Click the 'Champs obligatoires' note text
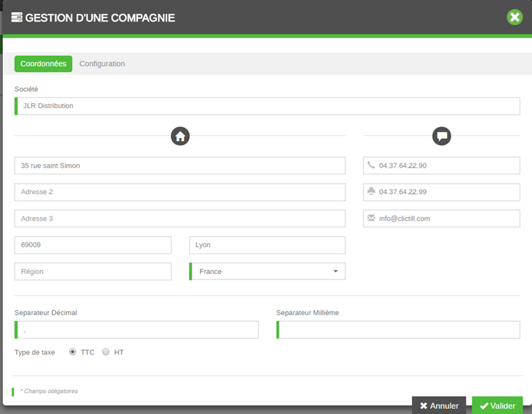532x414 pixels. point(49,391)
